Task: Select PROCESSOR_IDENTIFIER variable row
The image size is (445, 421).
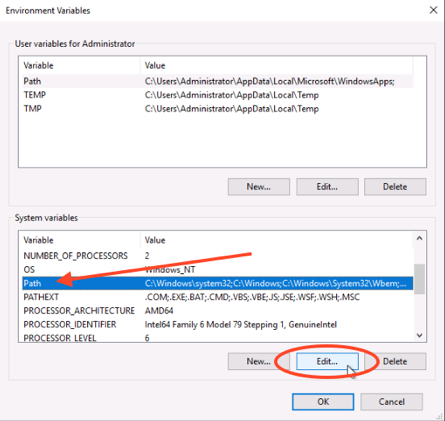Action: (218, 324)
